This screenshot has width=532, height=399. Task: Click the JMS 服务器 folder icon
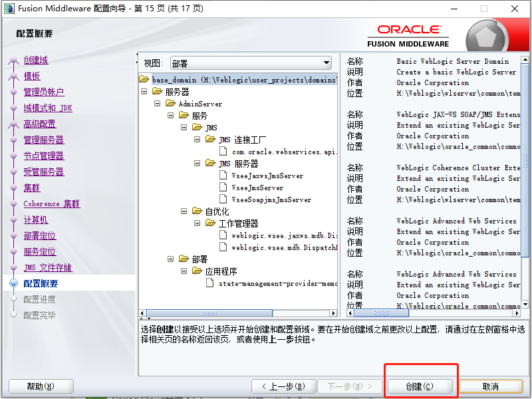click(x=211, y=163)
